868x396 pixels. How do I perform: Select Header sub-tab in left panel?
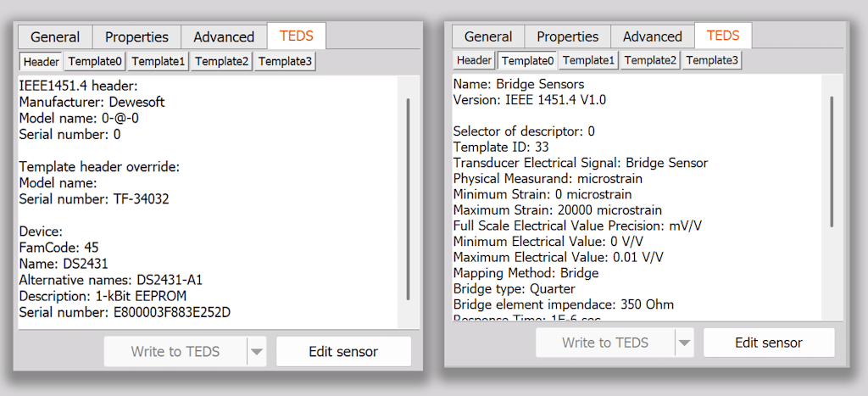click(x=42, y=61)
